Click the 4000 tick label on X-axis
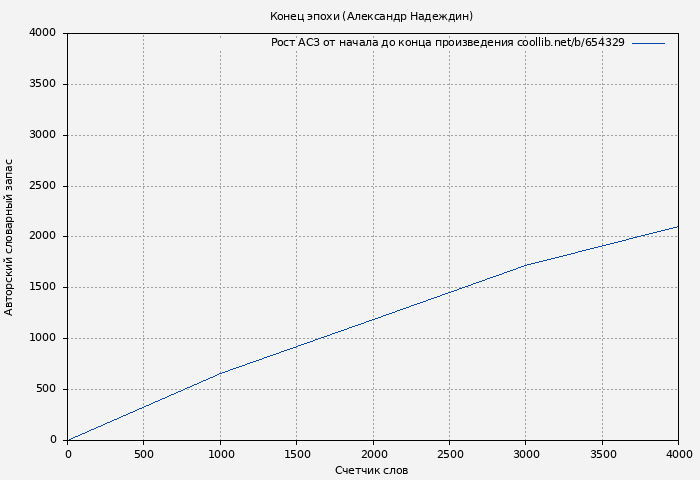This screenshot has width=700, height=480. coord(678,454)
